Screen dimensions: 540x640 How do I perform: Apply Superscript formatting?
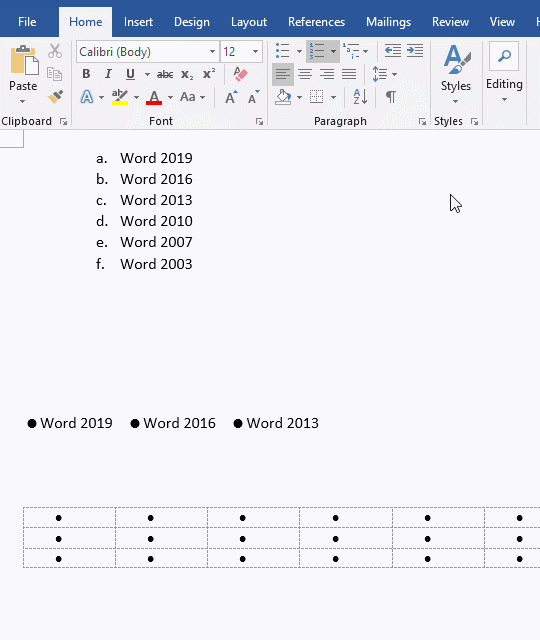pos(209,73)
